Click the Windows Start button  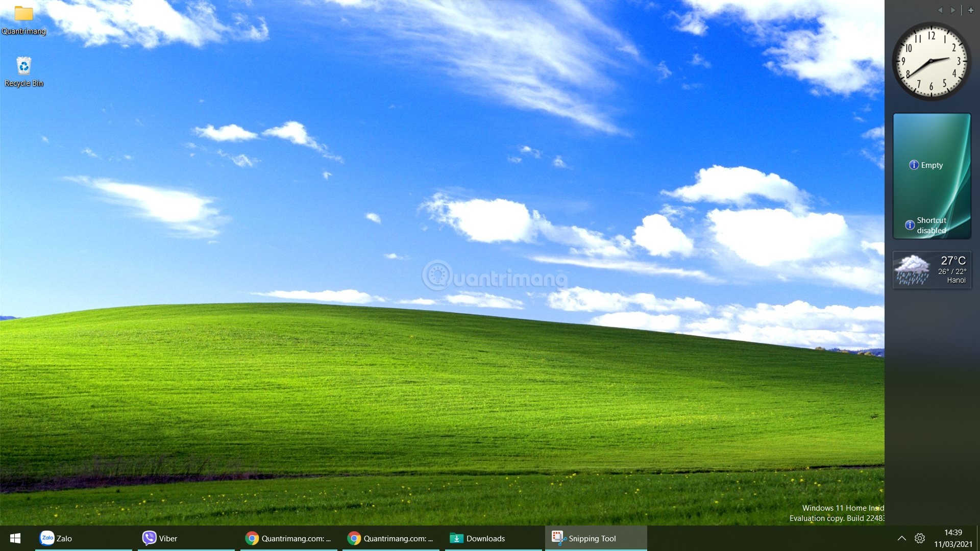[x=15, y=538]
